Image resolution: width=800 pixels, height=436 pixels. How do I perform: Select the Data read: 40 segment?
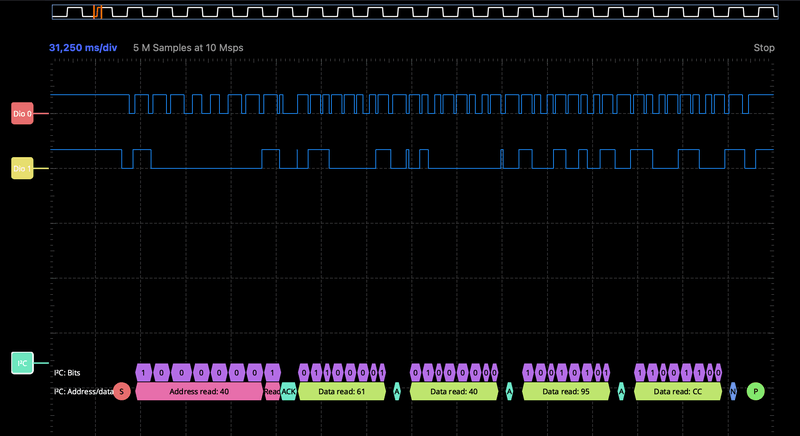click(x=454, y=392)
